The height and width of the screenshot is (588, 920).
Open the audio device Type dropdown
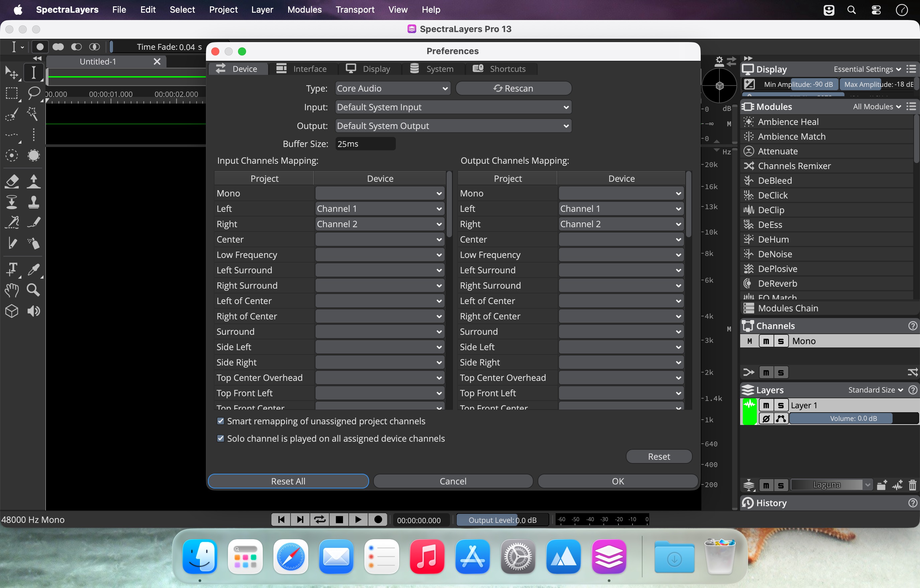pos(393,88)
